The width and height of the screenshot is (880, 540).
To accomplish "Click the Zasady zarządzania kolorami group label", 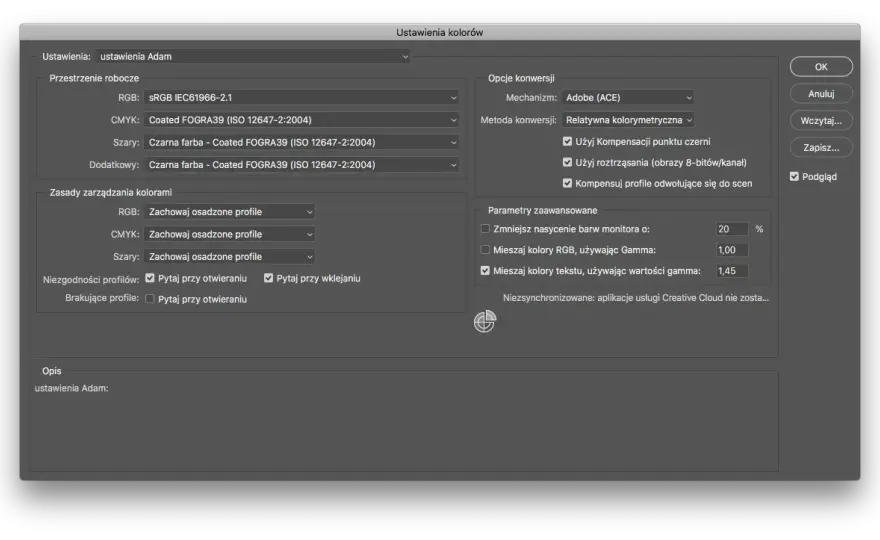I will [x=111, y=193].
